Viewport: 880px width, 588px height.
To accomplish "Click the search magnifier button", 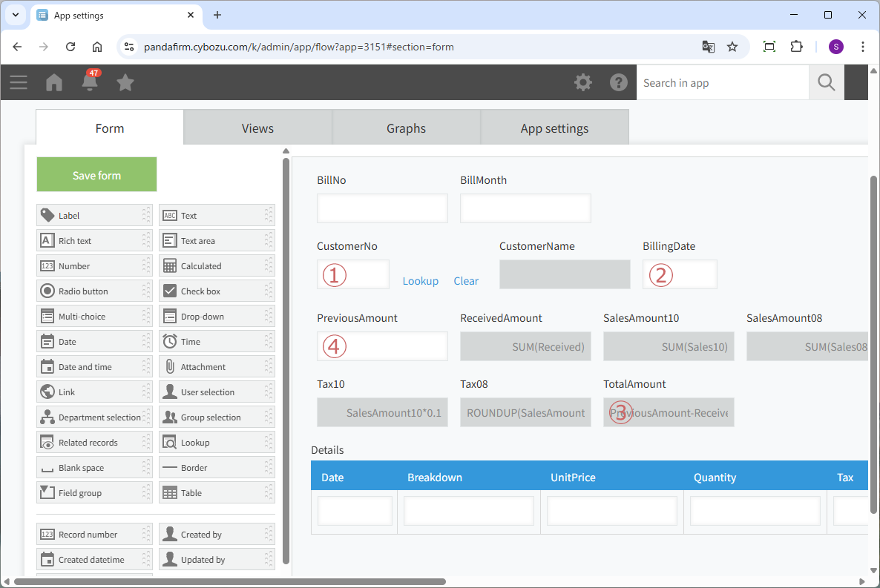I will tap(826, 82).
